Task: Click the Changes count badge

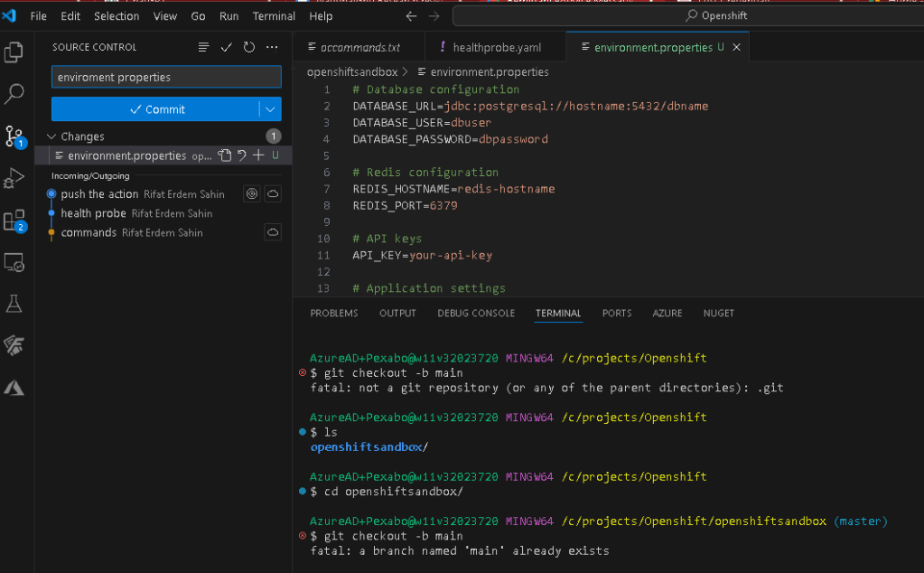Action: click(x=274, y=136)
